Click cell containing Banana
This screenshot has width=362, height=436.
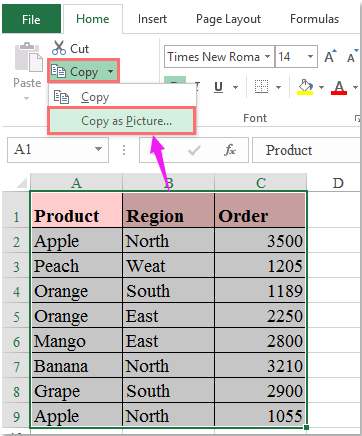click(x=77, y=366)
